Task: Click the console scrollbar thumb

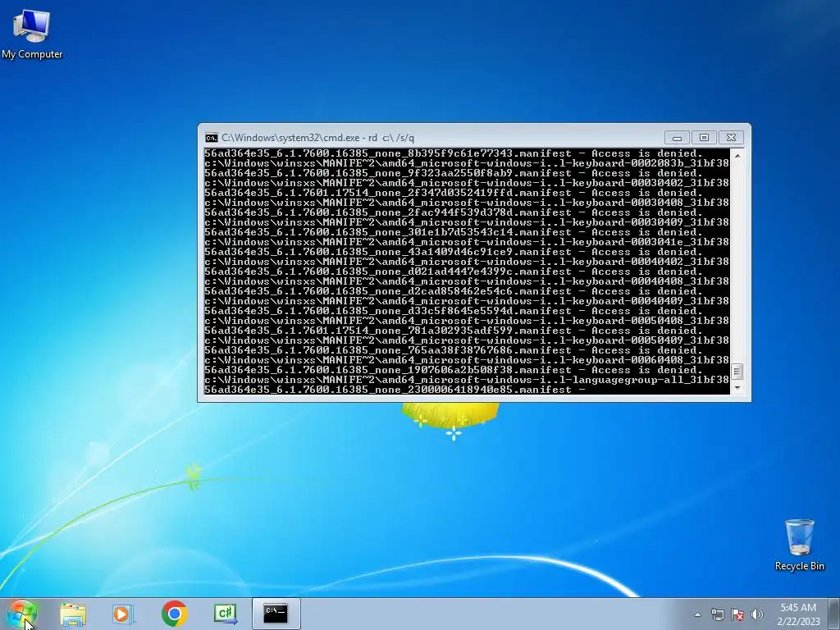Action: tap(737, 372)
